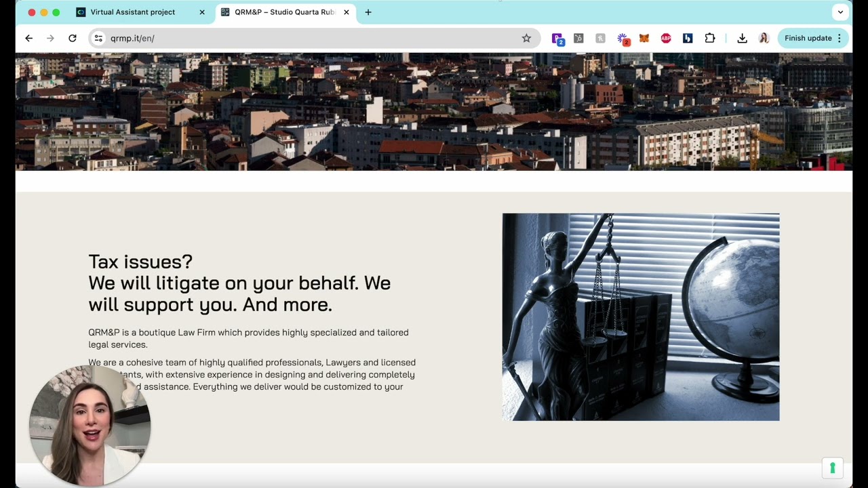Viewport: 868px width, 488px height.
Task: Click the green accessibility widget button
Action: (832, 468)
